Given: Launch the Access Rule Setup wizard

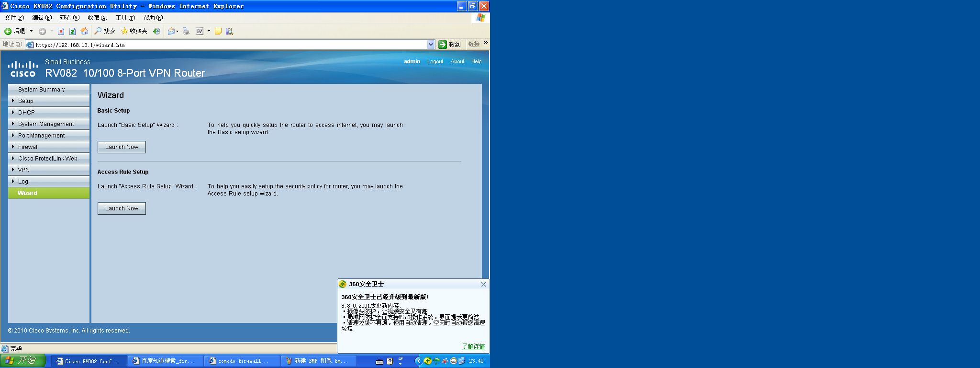Looking at the screenshot, I should tap(122, 208).
